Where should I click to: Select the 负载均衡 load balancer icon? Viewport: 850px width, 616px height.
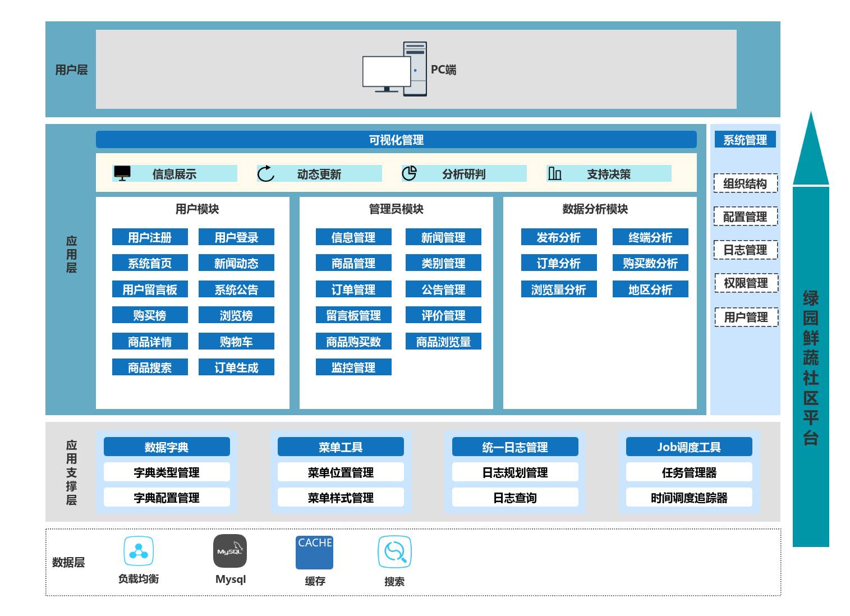(x=139, y=551)
